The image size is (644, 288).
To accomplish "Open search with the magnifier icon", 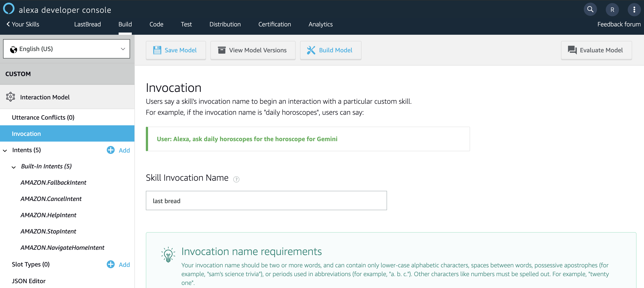I will (x=590, y=9).
